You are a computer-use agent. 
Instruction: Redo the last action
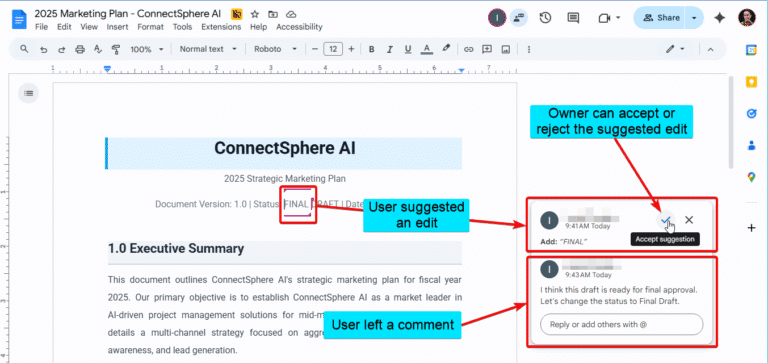pyautogui.click(x=62, y=49)
